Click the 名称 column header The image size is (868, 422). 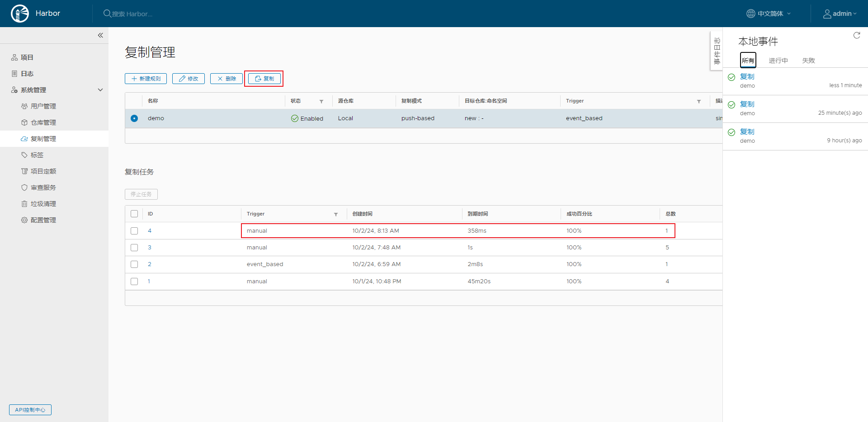pos(153,101)
